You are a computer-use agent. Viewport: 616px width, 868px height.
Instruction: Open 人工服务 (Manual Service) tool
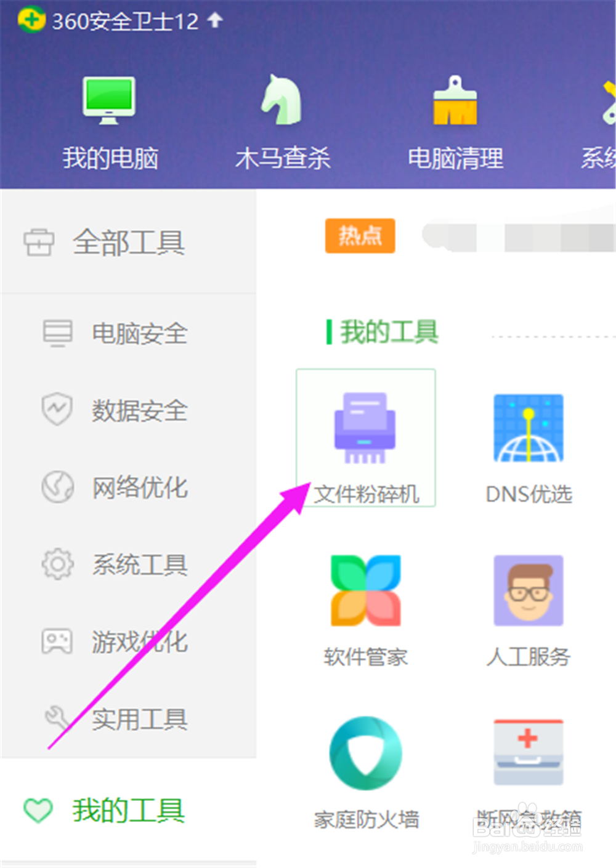coord(527,590)
